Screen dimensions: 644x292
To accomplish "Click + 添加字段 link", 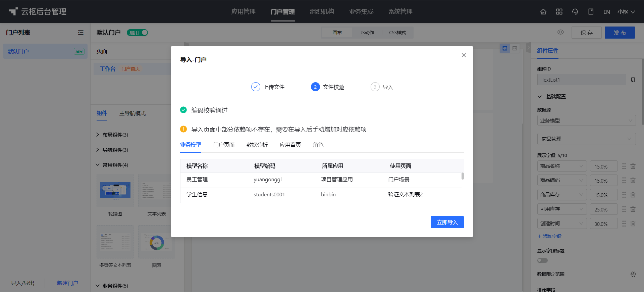I will click(549, 236).
